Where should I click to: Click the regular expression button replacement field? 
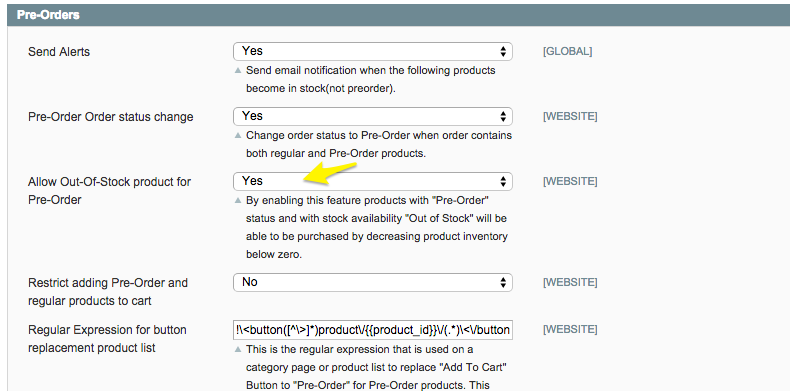coord(373,330)
